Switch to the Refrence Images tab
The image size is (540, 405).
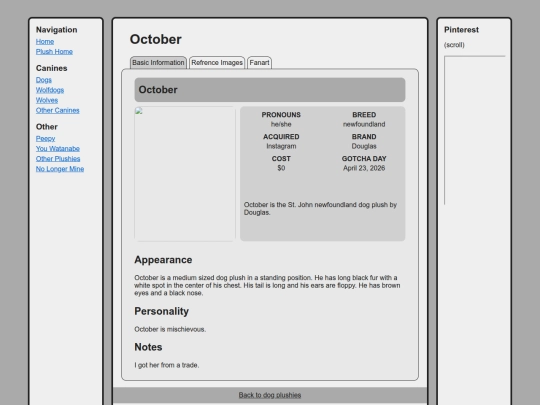click(217, 63)
